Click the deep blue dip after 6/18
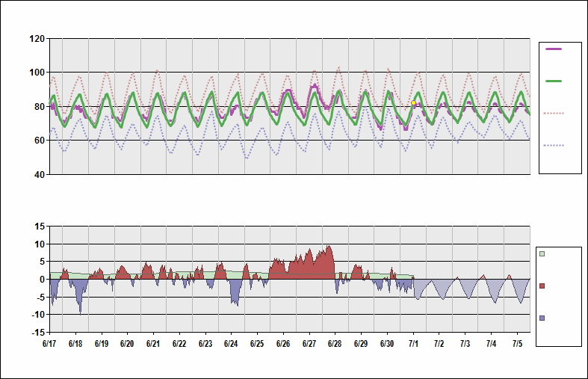The height and width of the screenshot is (379, 588). tap(80, 310)
